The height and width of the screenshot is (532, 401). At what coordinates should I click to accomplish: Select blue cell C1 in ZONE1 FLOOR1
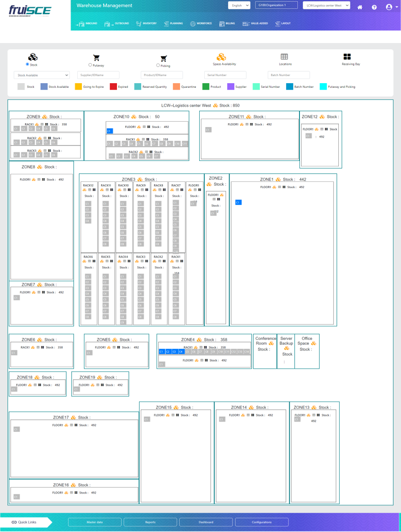[x=238, y=202]
